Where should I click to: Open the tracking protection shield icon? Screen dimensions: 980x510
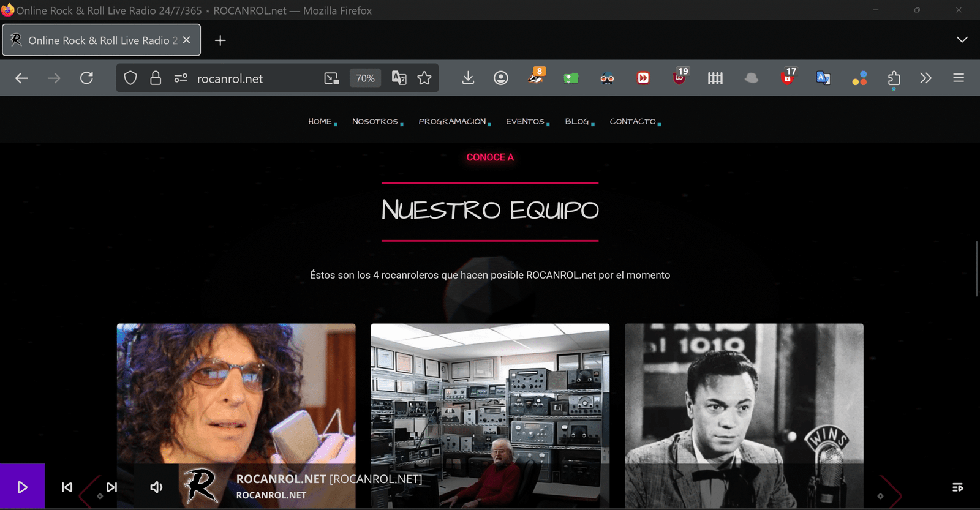(130, 78)
